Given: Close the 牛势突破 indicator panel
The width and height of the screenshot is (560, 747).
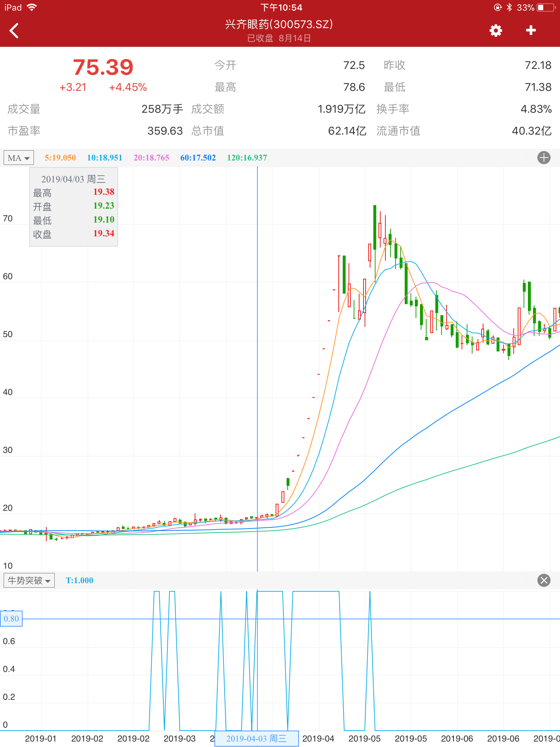Looking at the screenshot, I should pyautogui.click(x=544, y=580).
